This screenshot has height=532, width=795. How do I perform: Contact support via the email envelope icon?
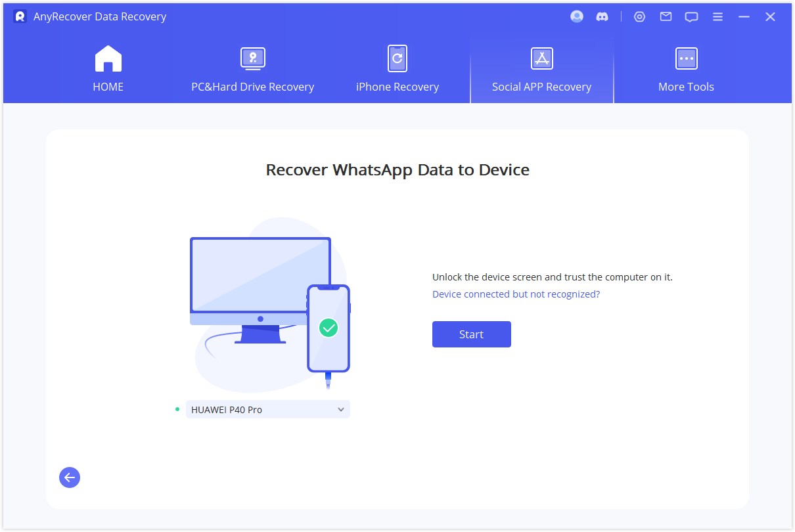(665, 16)
